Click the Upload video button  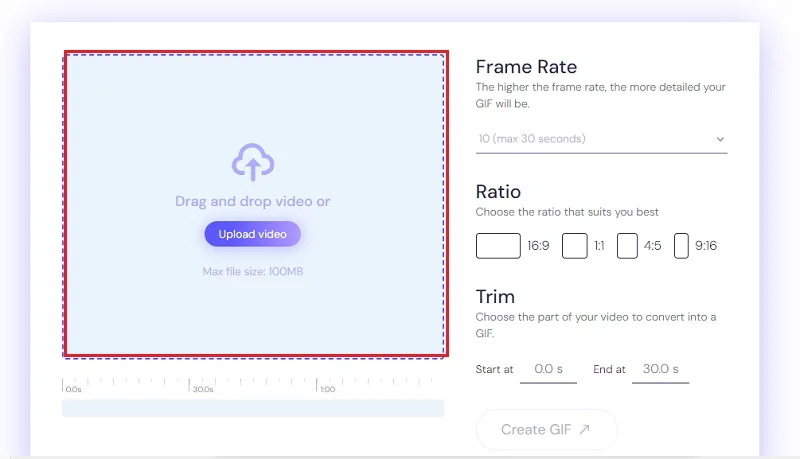click(253, 234)
